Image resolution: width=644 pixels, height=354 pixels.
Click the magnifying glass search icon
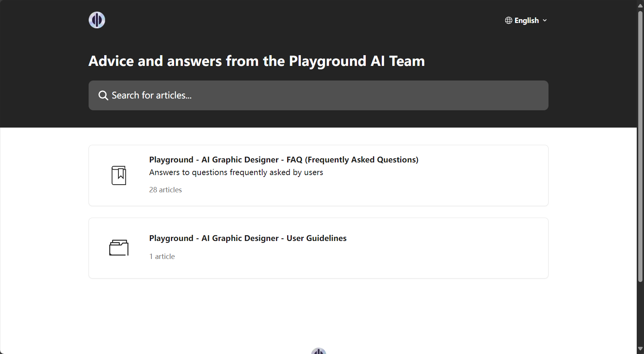pos(103,95)
